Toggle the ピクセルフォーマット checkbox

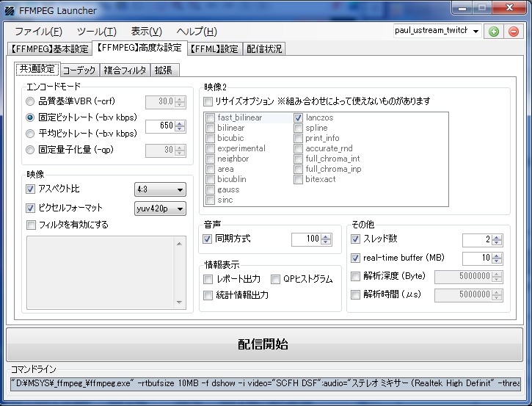[x=31, y=208]
